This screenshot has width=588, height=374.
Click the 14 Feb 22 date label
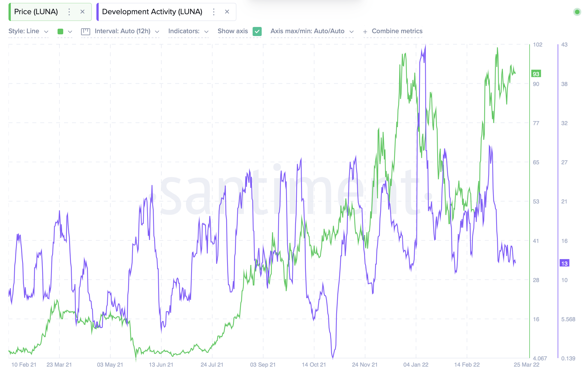tap(467, 365)
